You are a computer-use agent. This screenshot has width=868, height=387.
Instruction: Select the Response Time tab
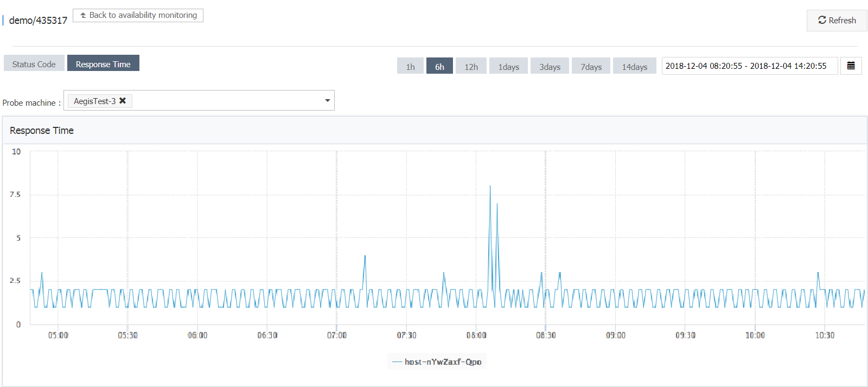click(x=103, y=64)
